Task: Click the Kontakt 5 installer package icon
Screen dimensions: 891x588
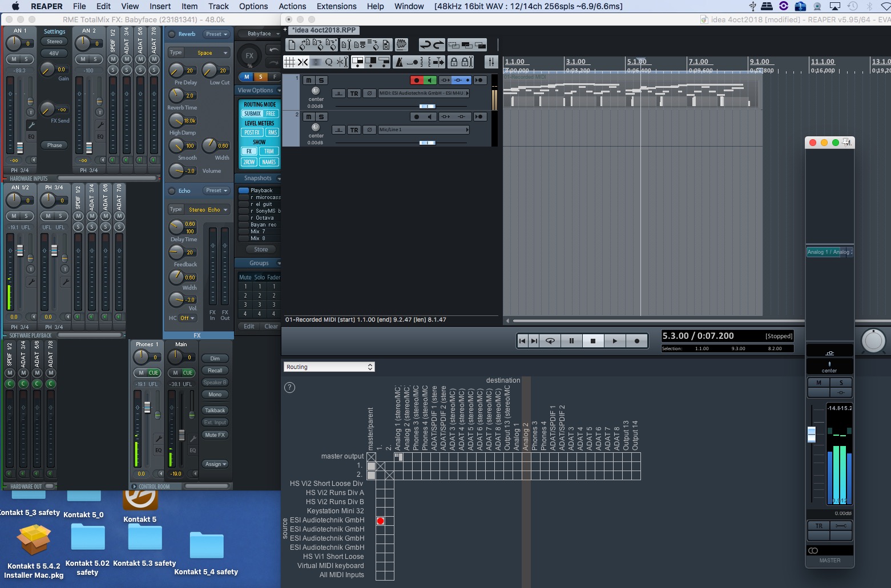Action: pos(34,540)
